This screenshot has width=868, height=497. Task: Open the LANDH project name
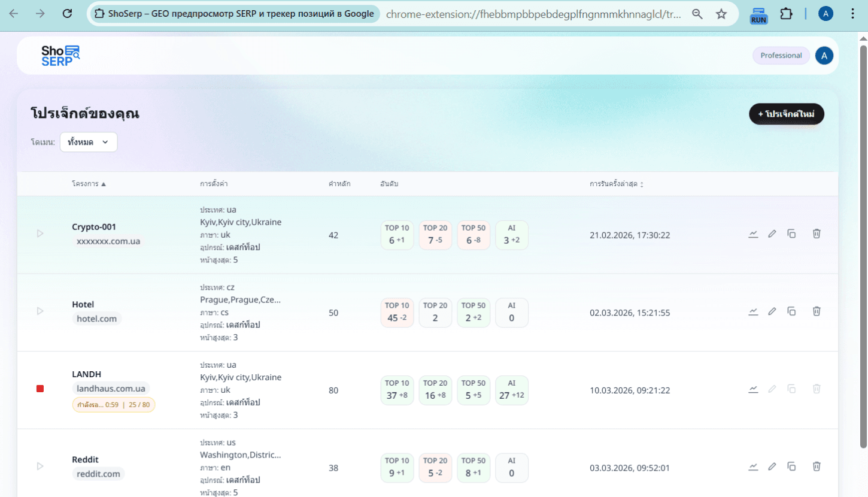87,374
